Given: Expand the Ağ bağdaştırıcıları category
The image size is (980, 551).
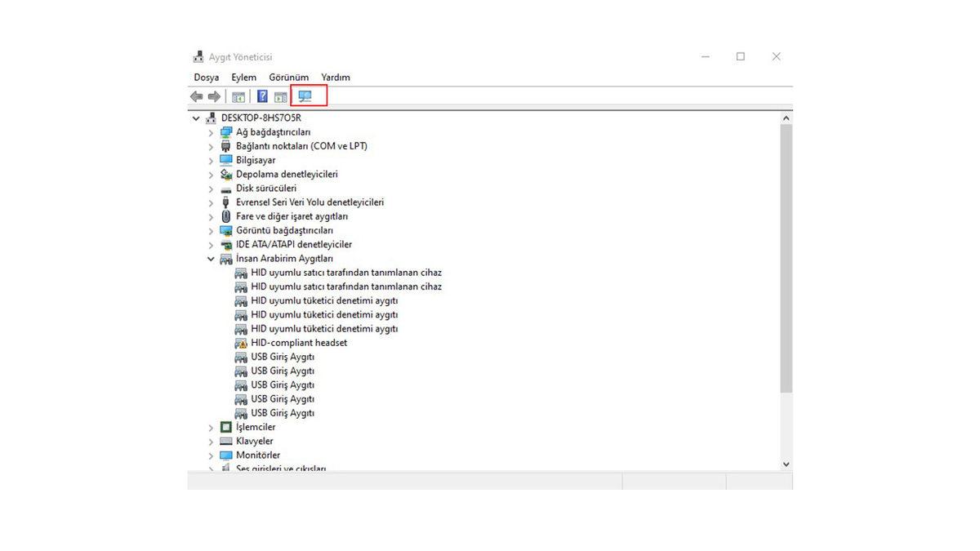Looking at the screenshot, I should [211, 132].
